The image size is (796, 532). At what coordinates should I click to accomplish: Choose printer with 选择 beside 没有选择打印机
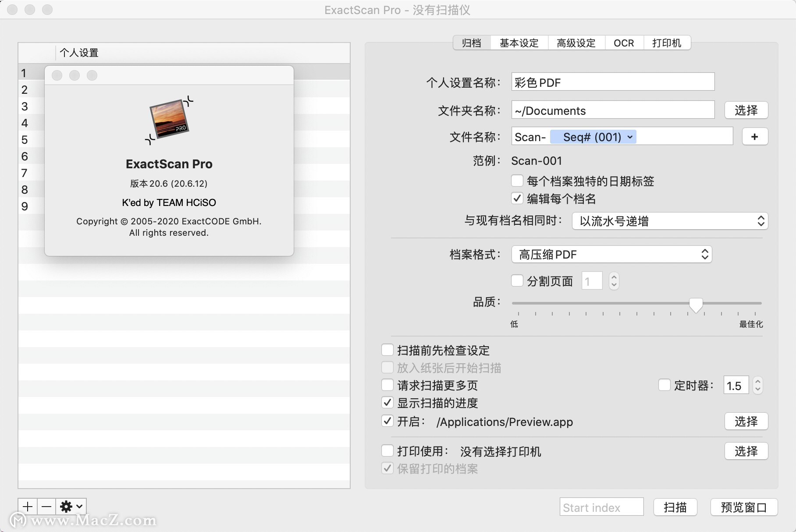[746, 451]
